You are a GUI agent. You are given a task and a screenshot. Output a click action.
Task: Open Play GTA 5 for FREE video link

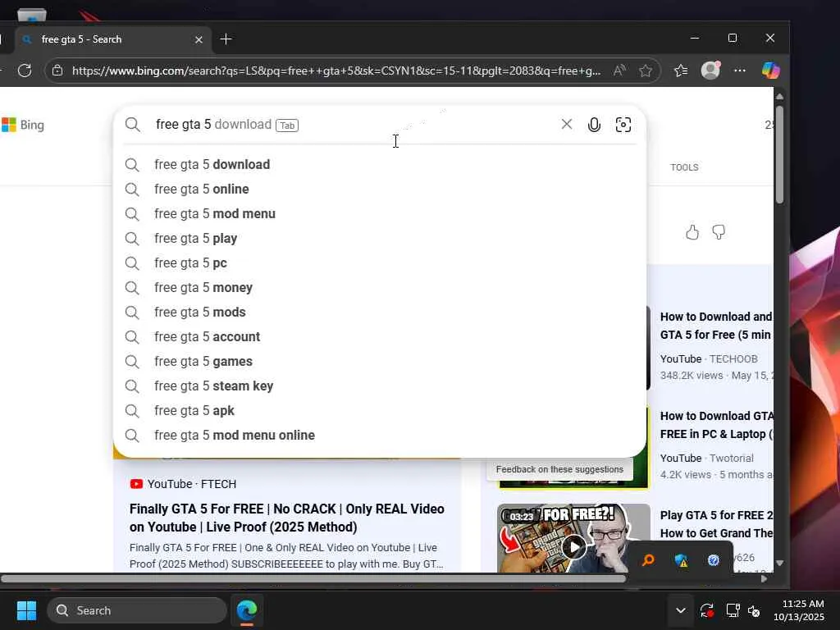pos(716,524)
